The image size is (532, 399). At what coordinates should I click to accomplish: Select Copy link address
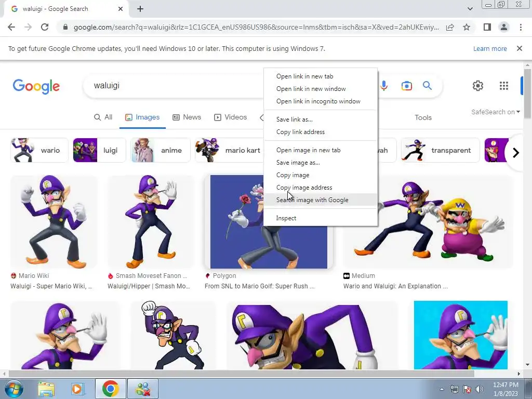pyautogui.click(x=321, y=132)
